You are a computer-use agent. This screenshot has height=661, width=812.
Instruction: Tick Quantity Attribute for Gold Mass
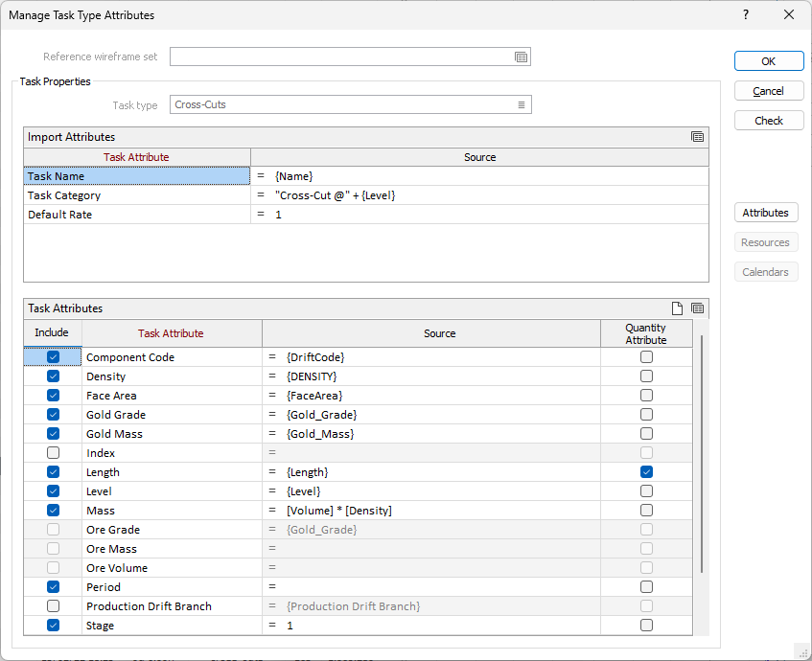(x=646, y=434)
